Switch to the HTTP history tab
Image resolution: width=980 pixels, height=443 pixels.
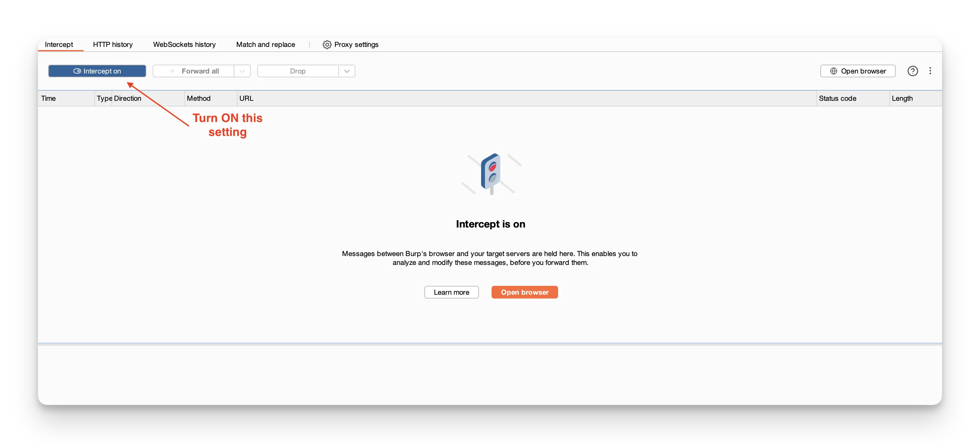[113, 45]
